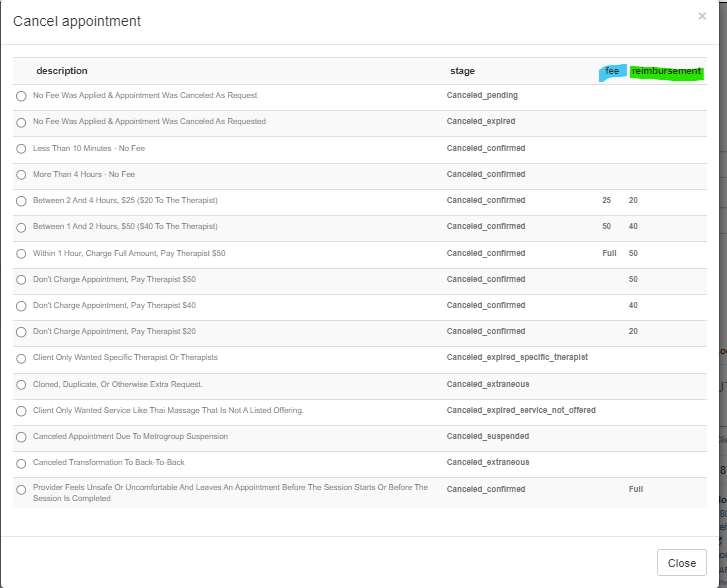This screenshot has width=727, height=588.
Task: Pick 'Don't Charge Appointment, Pay Therapist $40'
Action: tap(21, 306)
